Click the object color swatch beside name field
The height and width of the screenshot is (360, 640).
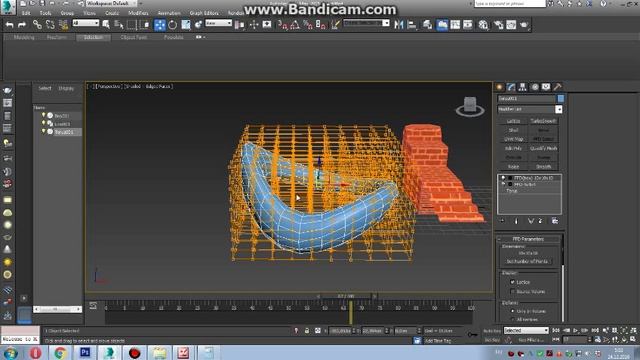tap(560, 98)
